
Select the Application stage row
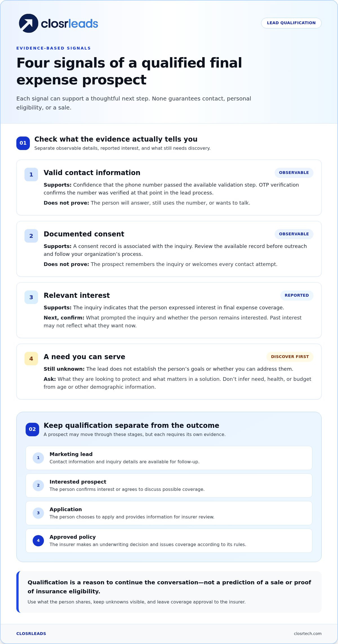click(x=169, y=513)
